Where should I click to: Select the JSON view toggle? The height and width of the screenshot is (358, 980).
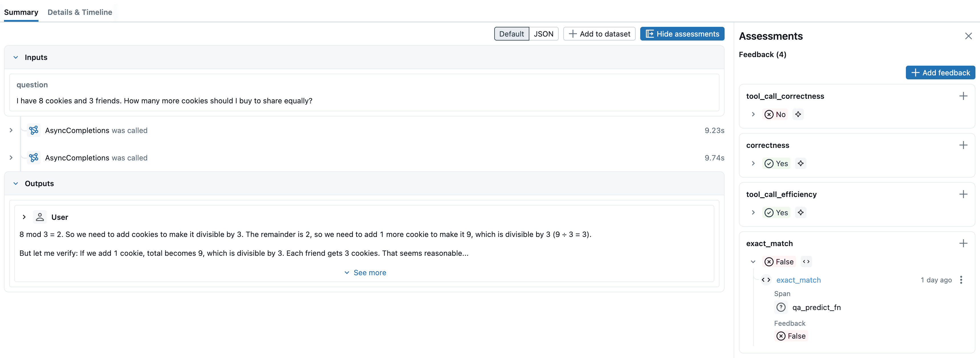coord(544,34)
